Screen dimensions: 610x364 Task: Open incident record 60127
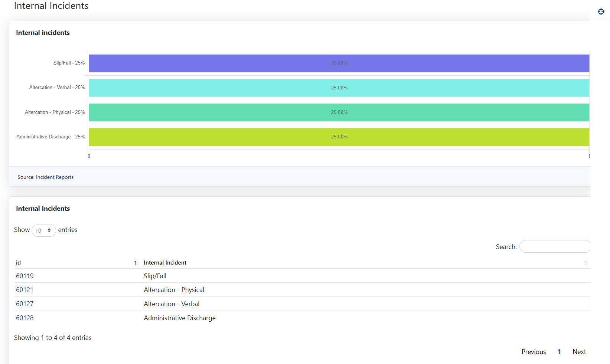25,304
